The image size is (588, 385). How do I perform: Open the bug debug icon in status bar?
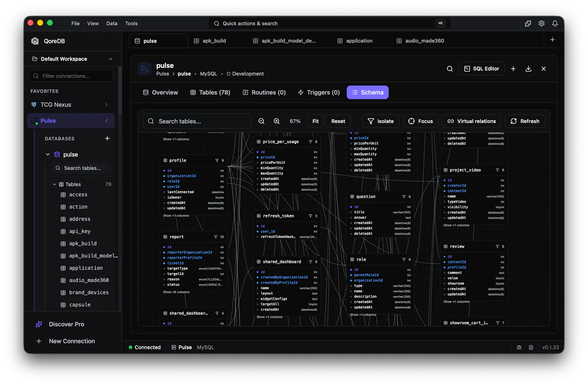[x=519, y=348]
